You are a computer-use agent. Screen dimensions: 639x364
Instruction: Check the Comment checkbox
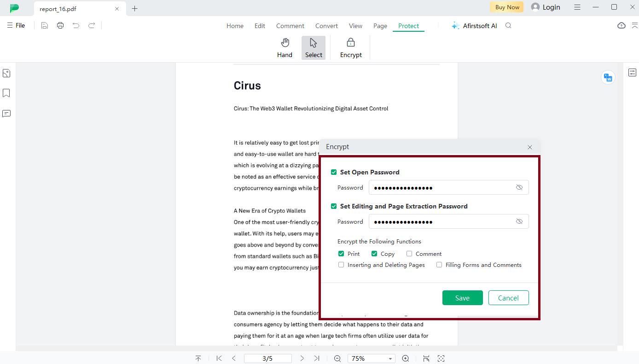tap(409, 254)
